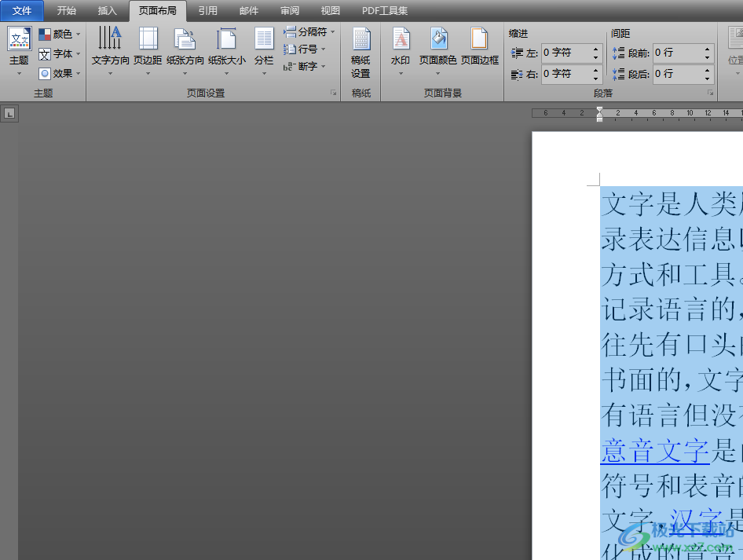
Task: Expand the 主题 dropdown arrow
Action: [20, 73]
